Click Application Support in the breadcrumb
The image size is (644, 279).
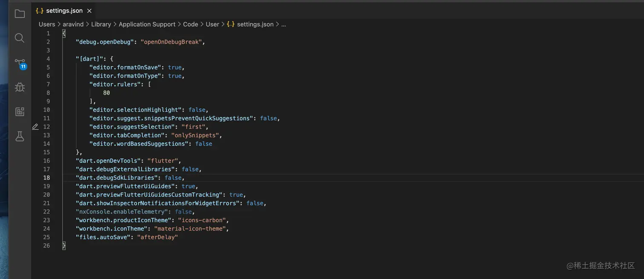pyautogui.click(x=147, y=24)
